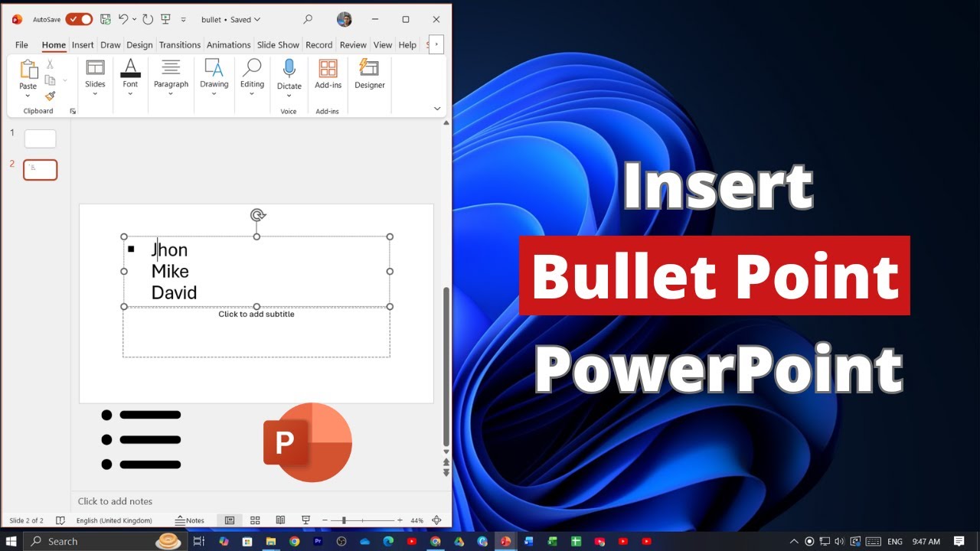Screen dimensions: 980x551
Task: Click the zoom in plus button
Action: (x=400, y=520)
